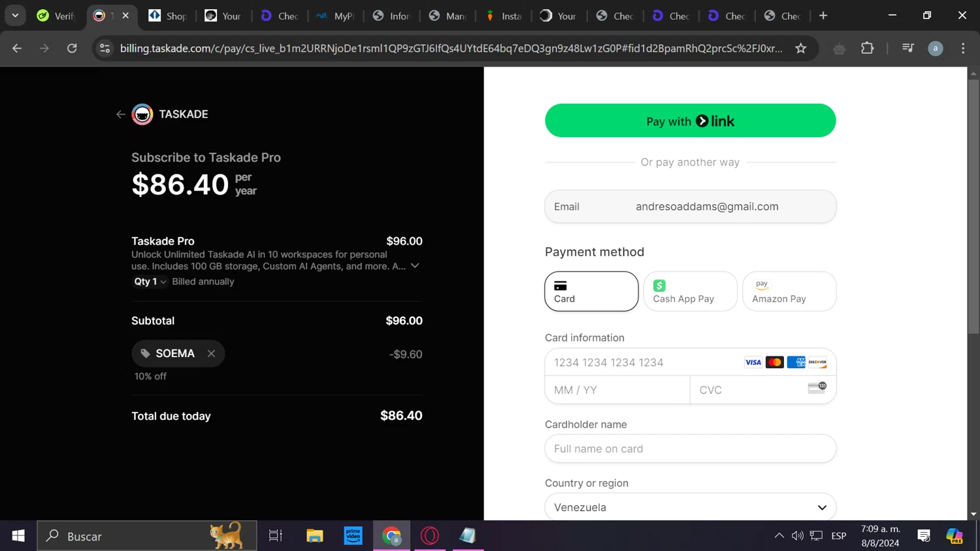
Task: Remove the SOEMA promo code
Action: pos(211,353)
